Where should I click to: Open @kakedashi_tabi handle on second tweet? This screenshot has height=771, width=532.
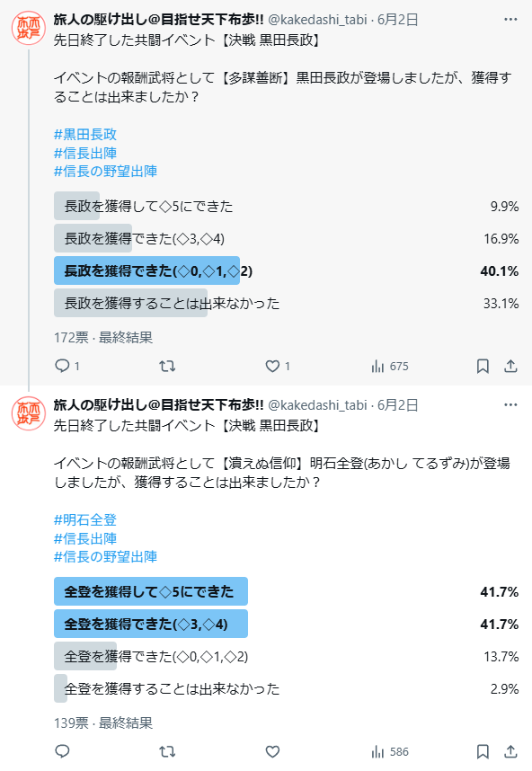click(x=317, y=404)
